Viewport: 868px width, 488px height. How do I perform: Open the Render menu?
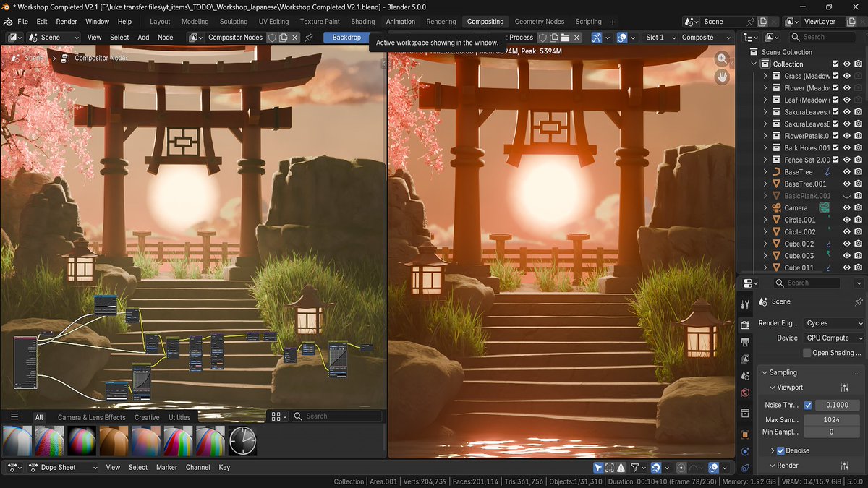pos(67,22)
